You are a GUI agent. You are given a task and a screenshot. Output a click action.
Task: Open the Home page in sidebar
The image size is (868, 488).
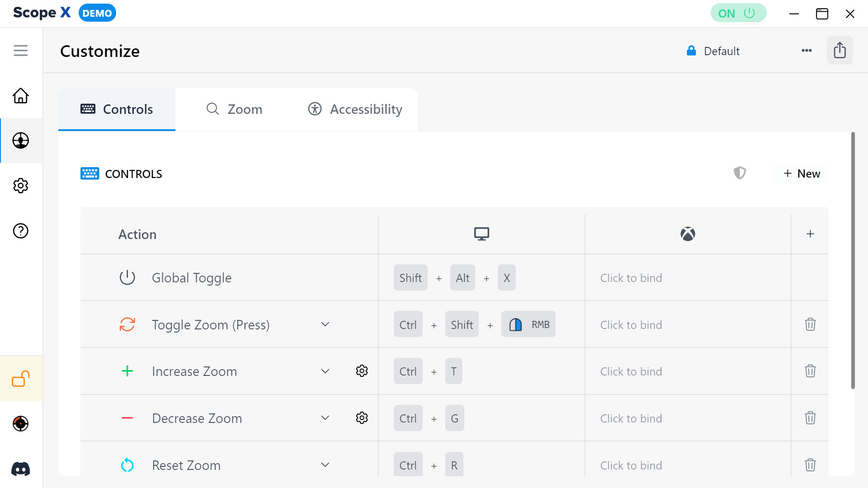click(x=21, y=96)
